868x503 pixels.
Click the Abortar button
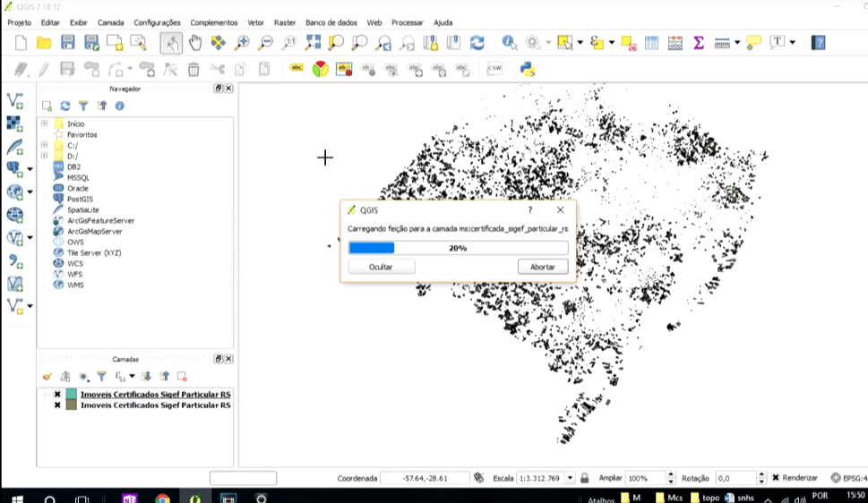tap(543, 267)
